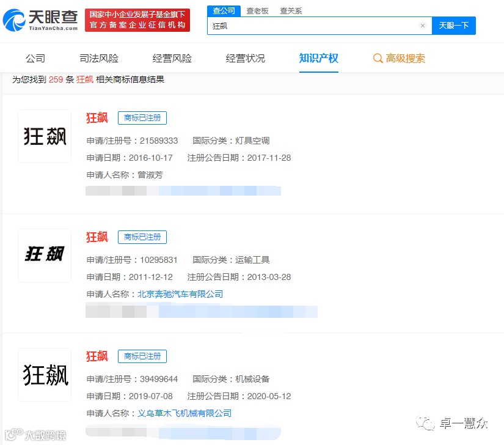Open 狂飙 title of the 灯具空调 result

click(97, 118)
